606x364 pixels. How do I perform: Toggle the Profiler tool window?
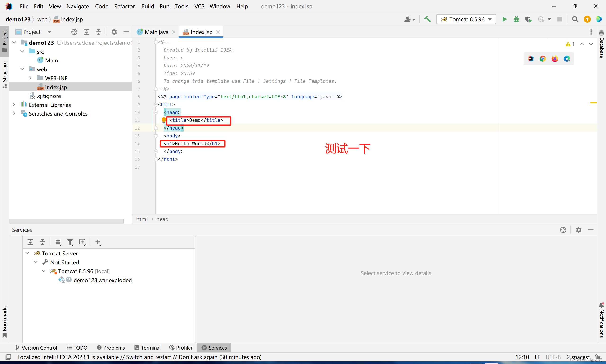tap(181, 348)
